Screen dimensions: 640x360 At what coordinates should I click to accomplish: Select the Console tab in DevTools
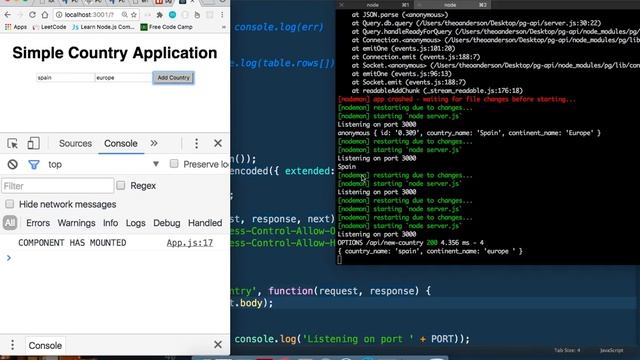[121, 144]
